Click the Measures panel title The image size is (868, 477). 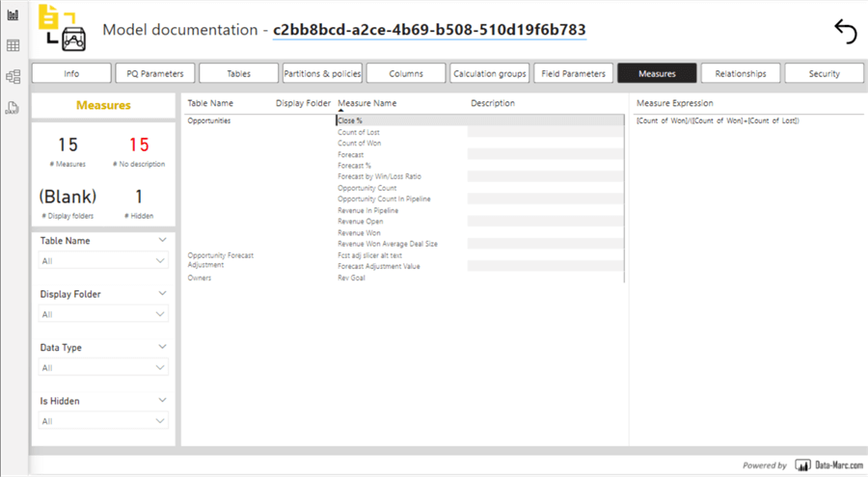103,105
